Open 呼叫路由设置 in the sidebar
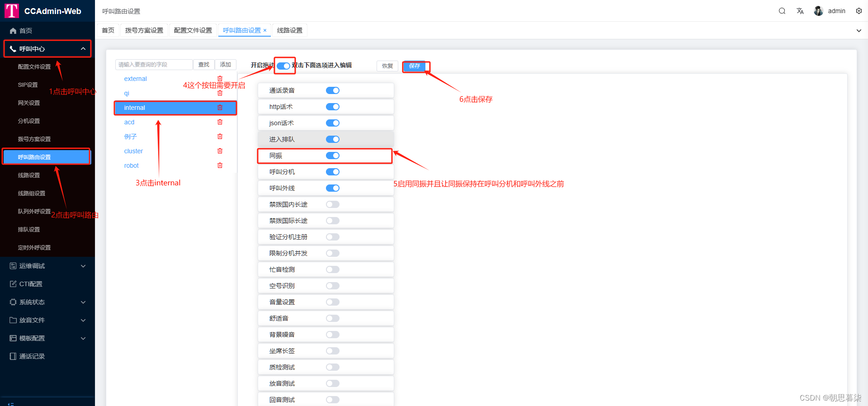The image size is (868, 406). click(47, 157)
